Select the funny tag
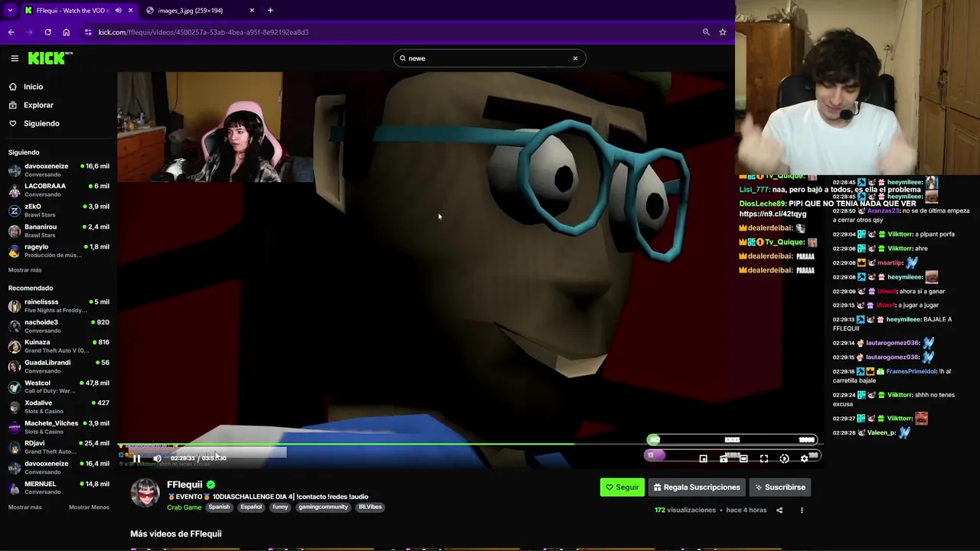 [280, 507]
